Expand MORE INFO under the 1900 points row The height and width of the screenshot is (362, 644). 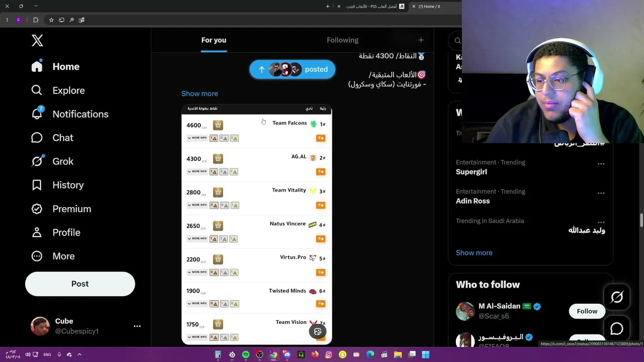point(197,304)
